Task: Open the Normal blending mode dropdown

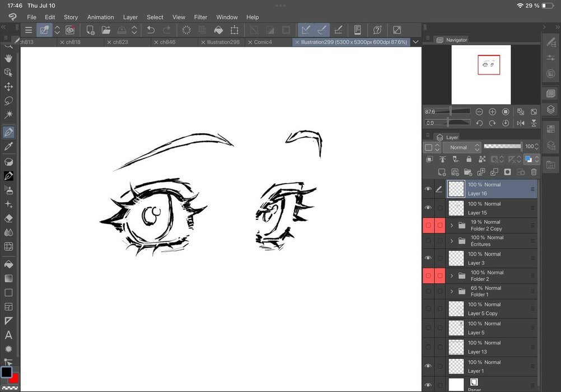Action: tap(462, 147)
